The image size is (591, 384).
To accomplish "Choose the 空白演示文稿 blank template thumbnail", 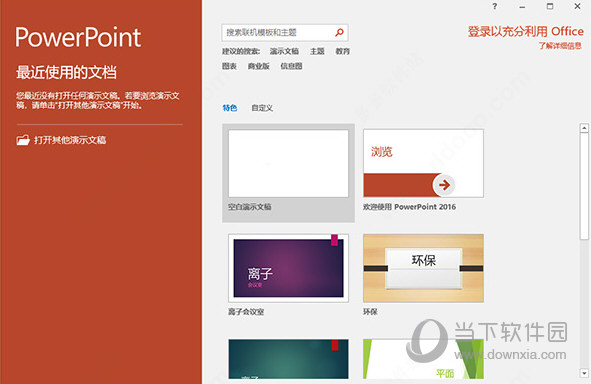I will coord(288,164).
